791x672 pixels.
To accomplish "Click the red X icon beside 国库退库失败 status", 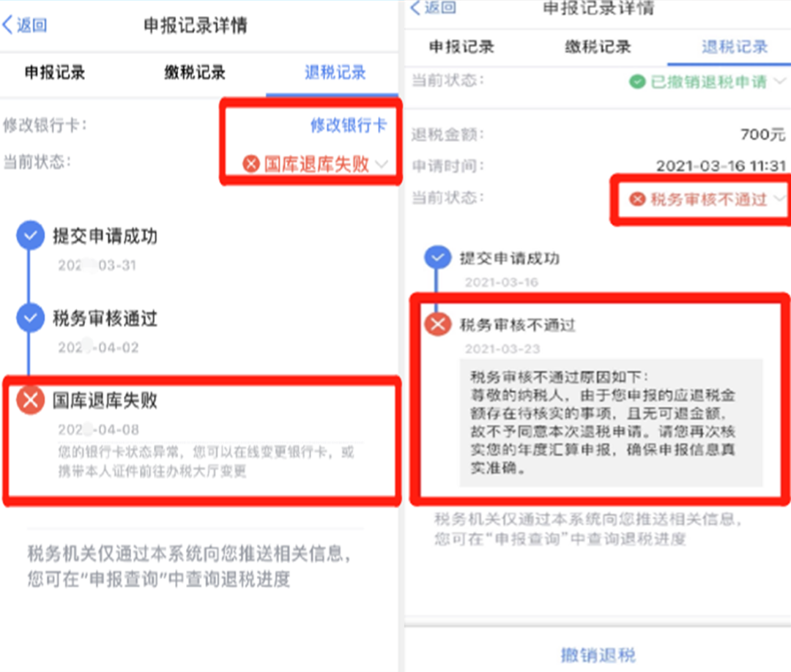I will pos(250,164).
